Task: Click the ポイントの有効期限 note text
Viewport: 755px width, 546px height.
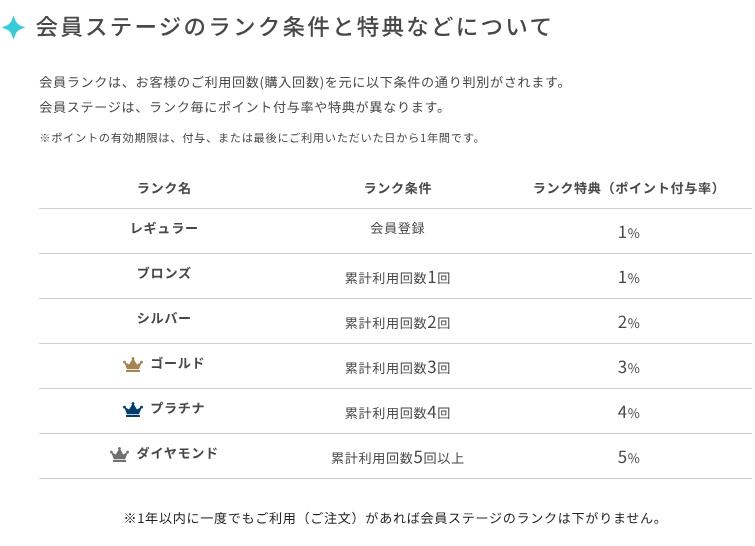Action: (x=260, y=138)
